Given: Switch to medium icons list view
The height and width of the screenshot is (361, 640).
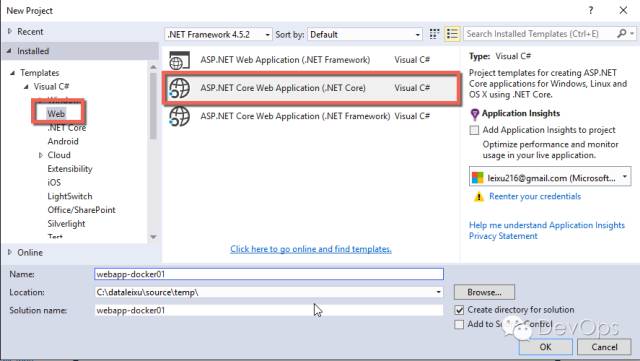Looking at the screenshot, I should [x=452, y=34].
